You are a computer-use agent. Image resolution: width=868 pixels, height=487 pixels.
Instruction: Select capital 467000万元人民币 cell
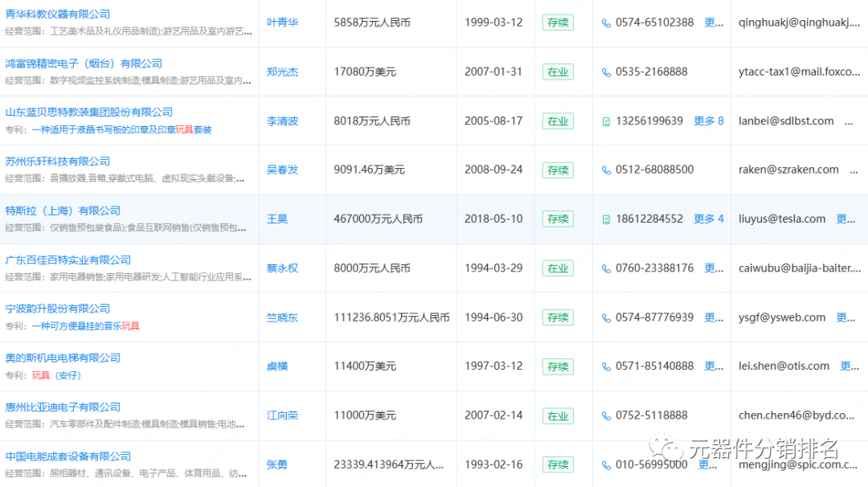[x=378, y=219]
